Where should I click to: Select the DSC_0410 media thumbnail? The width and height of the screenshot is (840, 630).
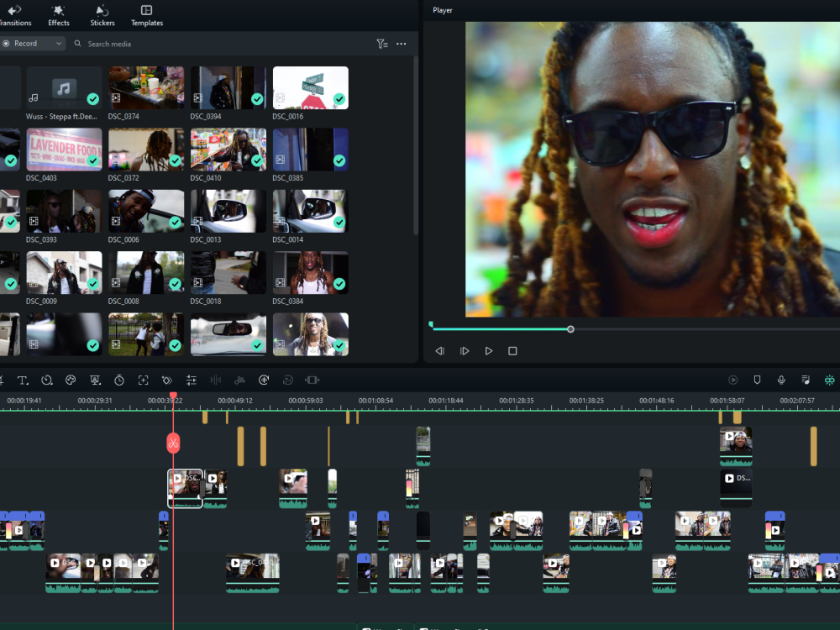[x=228, y=150]
